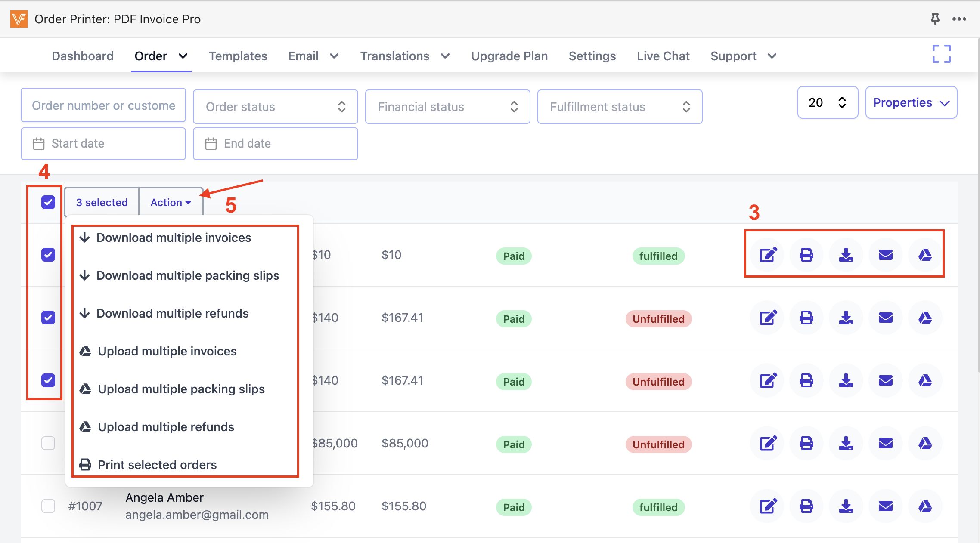Open the Fulfillment status filter
980x543 pixels.
coord(620,107)
